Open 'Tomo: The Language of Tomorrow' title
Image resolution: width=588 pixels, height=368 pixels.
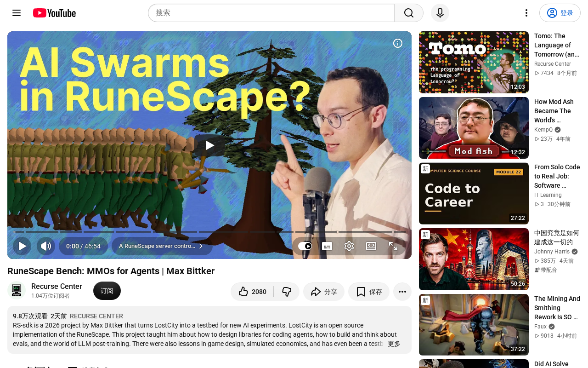557,45
